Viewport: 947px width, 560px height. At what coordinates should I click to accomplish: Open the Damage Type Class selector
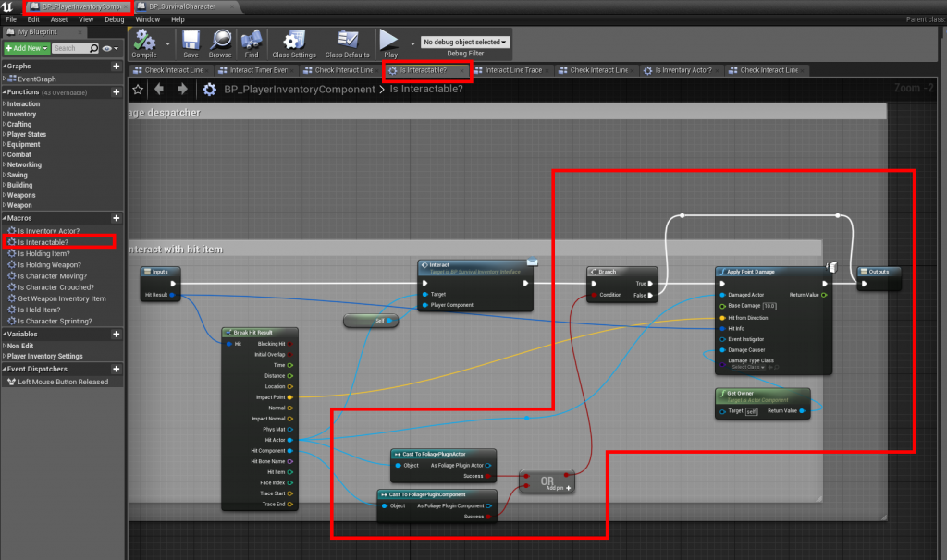coord(748,367)
